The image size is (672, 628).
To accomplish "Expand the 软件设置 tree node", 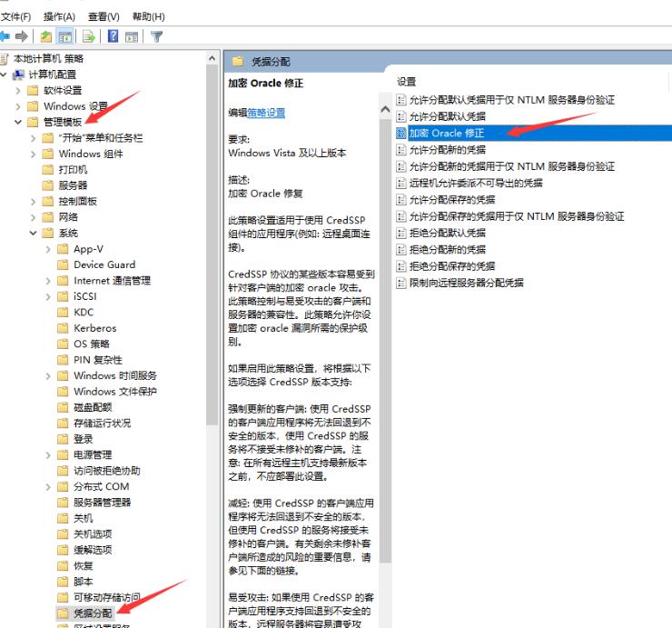I will pyautogui.click(x=18, y=91).
